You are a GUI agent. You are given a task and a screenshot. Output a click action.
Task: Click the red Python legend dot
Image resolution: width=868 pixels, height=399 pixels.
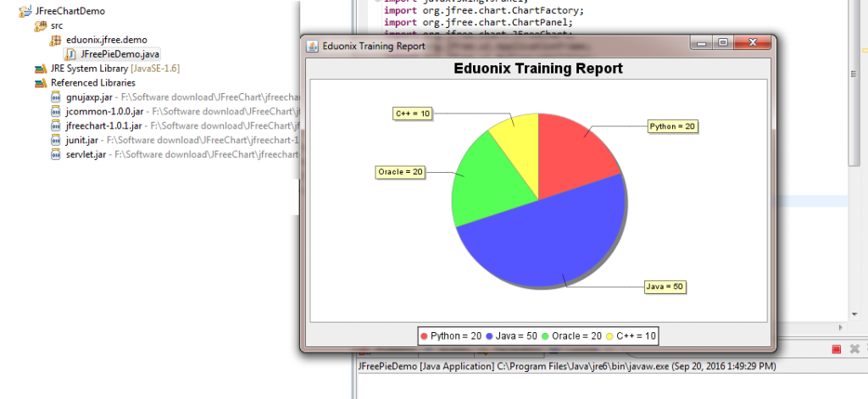click(x=425, y=336)
